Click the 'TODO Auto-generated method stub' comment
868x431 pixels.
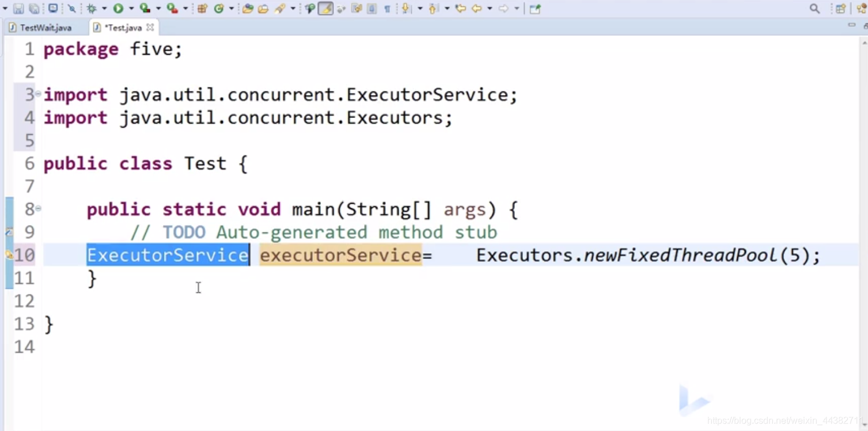point(329,232)
